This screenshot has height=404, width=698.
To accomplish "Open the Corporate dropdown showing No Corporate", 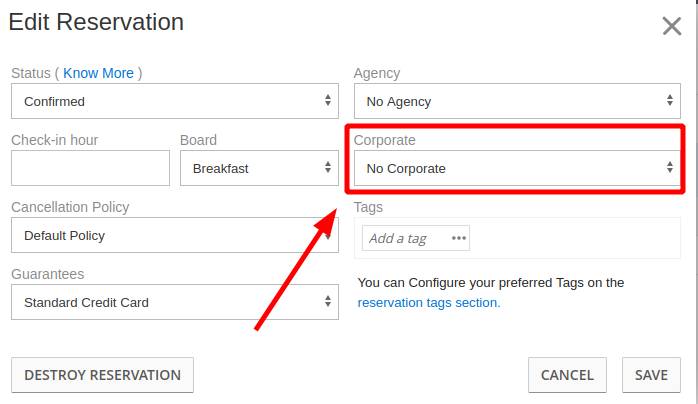I will [x=516, y=168].
